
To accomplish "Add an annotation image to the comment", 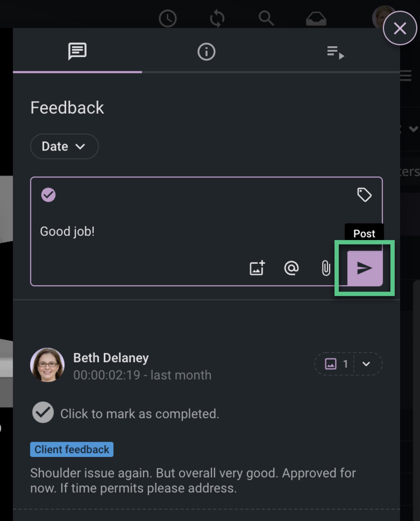I will coord(257,268).
